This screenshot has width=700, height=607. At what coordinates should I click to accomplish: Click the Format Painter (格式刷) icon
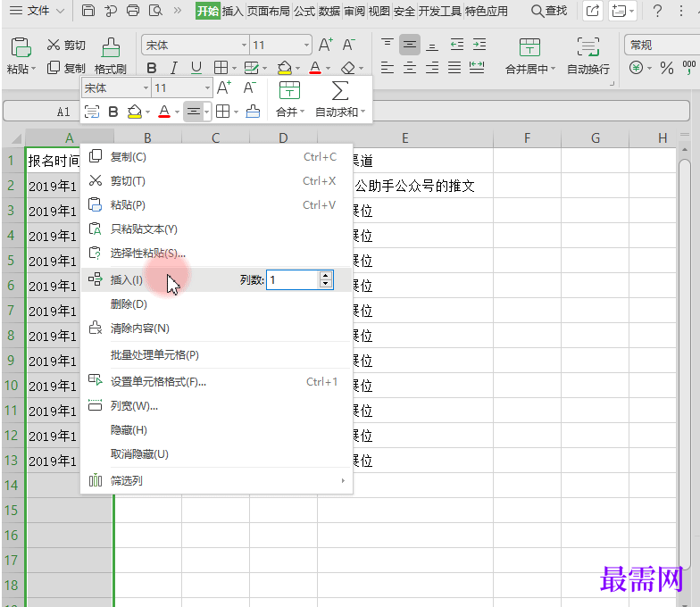point(111,48)
